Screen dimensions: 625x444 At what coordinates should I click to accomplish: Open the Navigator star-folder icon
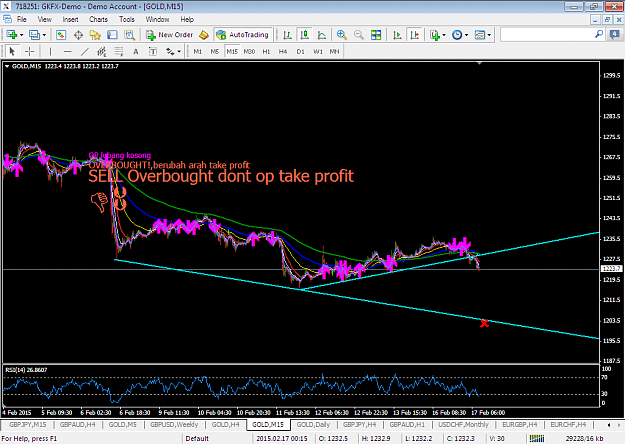(95, 35)
